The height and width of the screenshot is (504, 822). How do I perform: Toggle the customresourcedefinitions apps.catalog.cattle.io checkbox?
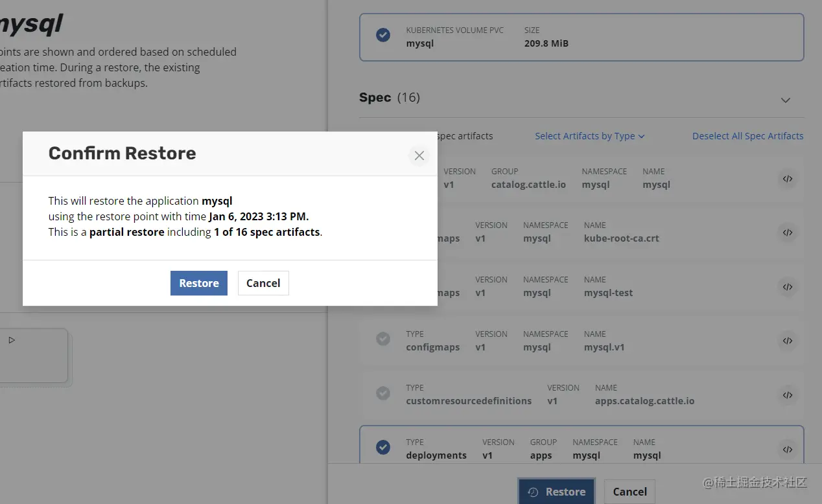[383, 393]
